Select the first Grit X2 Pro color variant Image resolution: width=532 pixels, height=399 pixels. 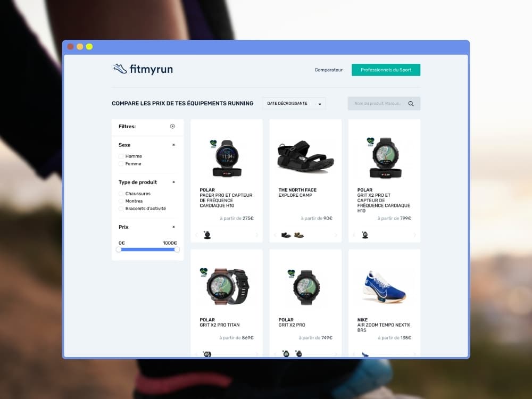pos(286,354)
